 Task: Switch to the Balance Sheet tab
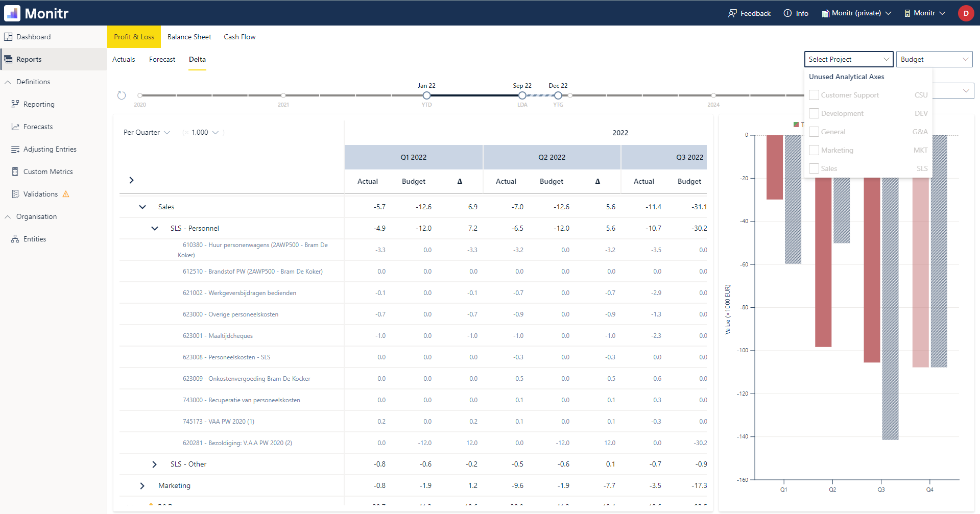(189, 36)
